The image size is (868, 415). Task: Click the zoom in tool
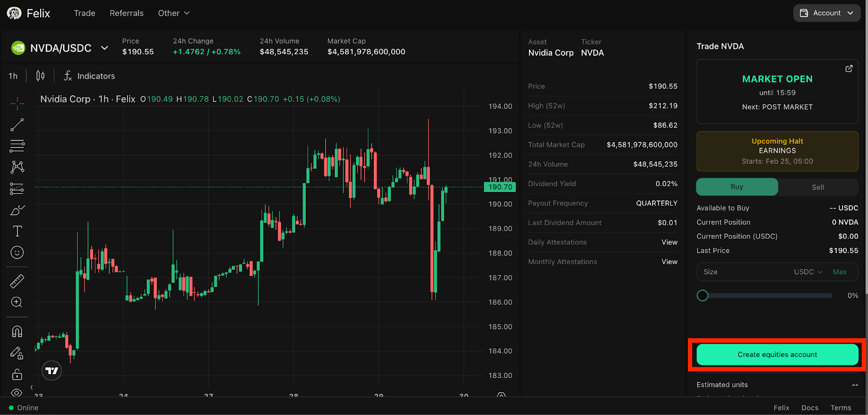pos(17,302)
